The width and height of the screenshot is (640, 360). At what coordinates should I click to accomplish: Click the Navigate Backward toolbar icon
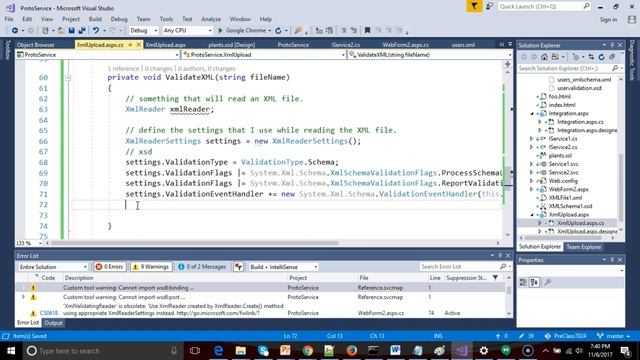(x=15, y=31)
